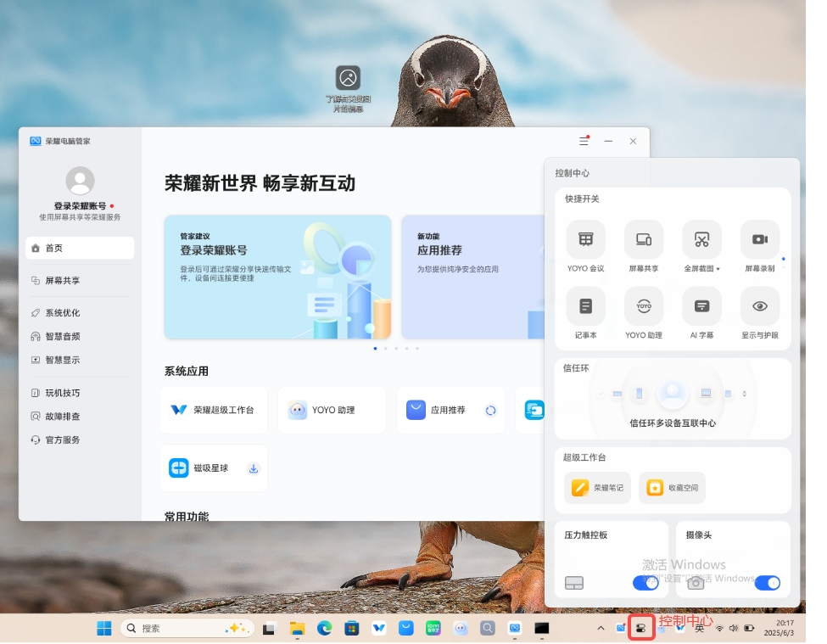This screenshot has height=644, width=827.
Task: Click 屏幕共享 icon in control center
Action: (x=644, y=240)
